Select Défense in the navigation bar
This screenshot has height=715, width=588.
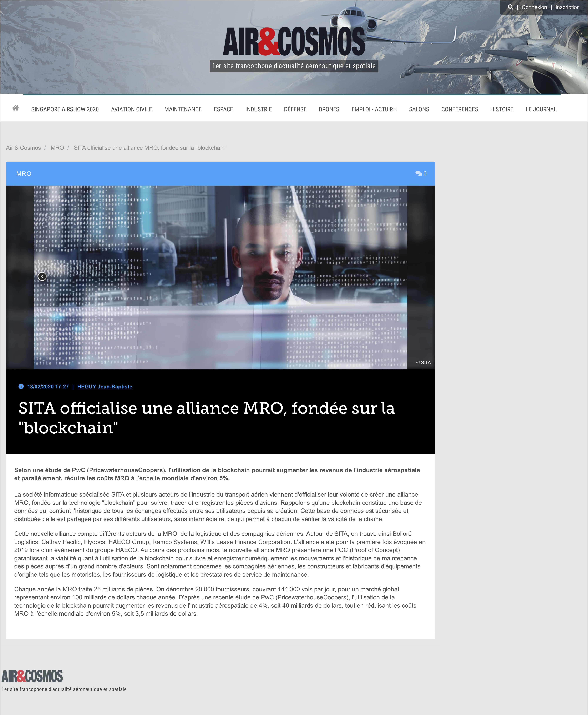tap(295, 109)
